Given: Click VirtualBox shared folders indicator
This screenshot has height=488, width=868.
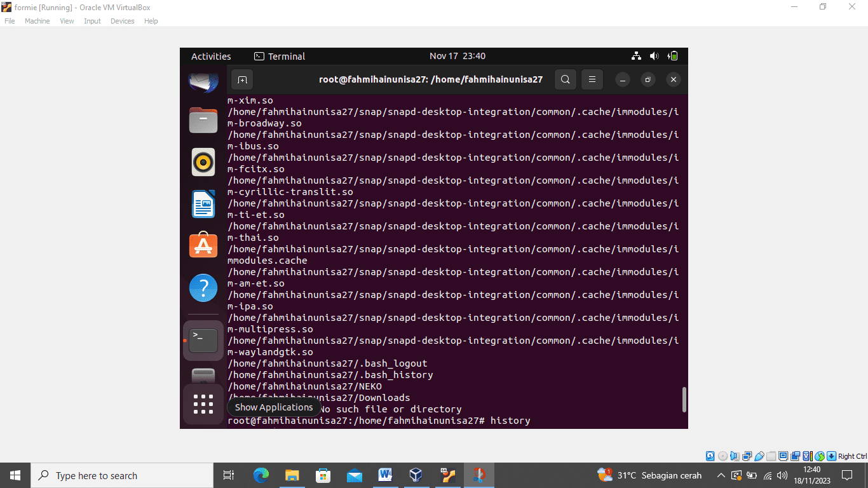Looking at the screenshot, I should pyautogui.click(x=771, y=456).
